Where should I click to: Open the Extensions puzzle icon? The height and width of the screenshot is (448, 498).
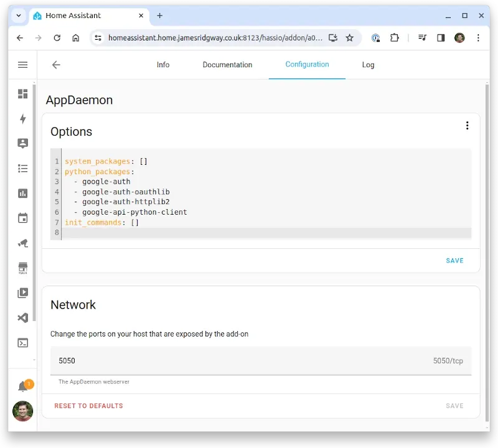coord(394,38)
